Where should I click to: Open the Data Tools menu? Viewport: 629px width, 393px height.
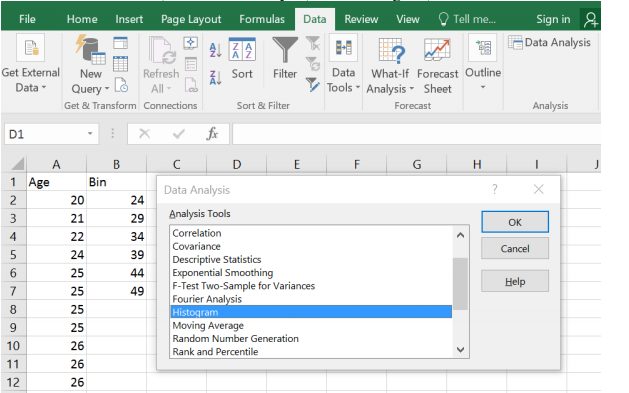click(343, 64)
